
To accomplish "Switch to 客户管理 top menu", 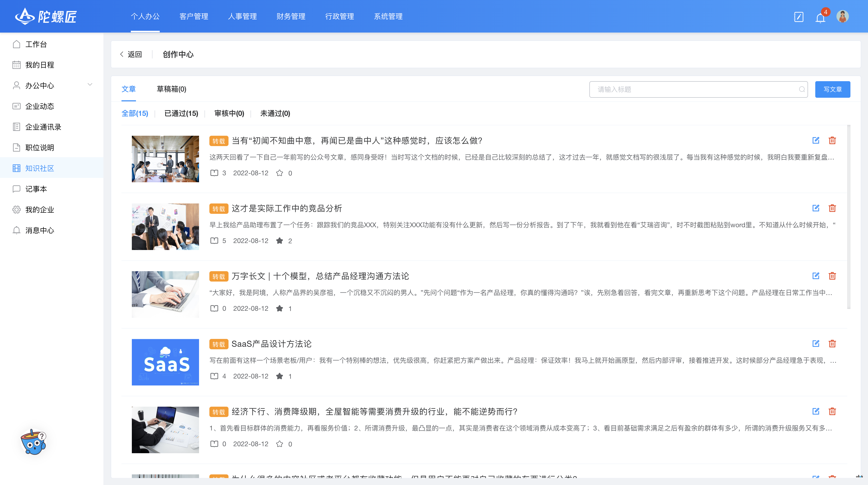I will [194, 16].
